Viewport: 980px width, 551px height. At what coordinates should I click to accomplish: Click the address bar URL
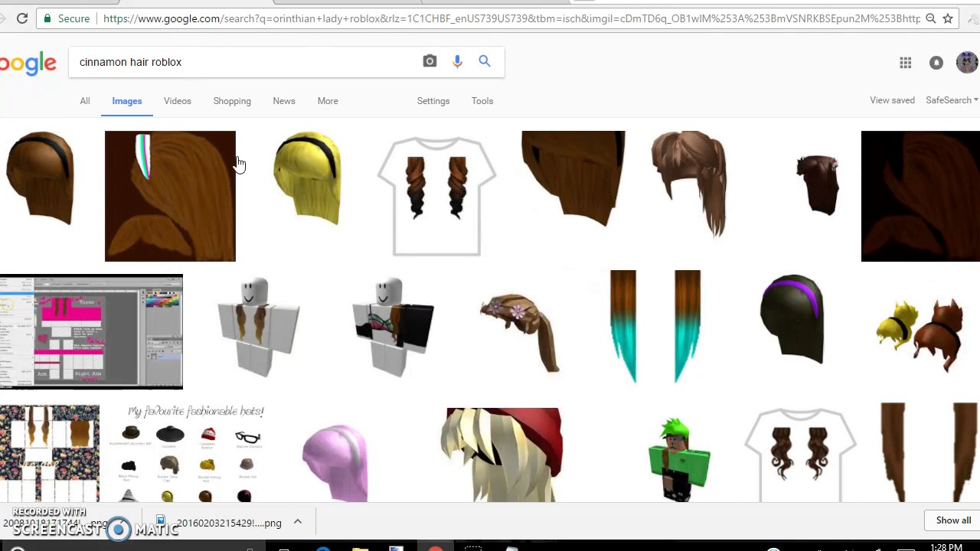[511, 18]
